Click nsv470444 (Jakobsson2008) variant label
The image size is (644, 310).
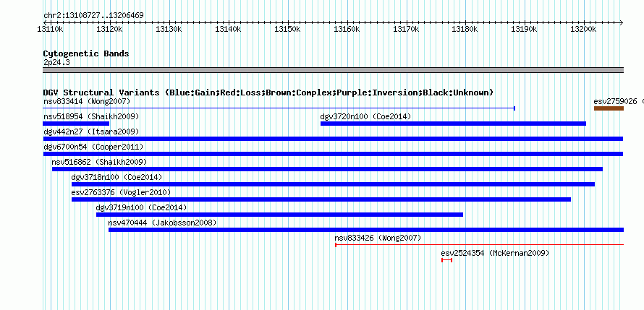click(162, 223)
